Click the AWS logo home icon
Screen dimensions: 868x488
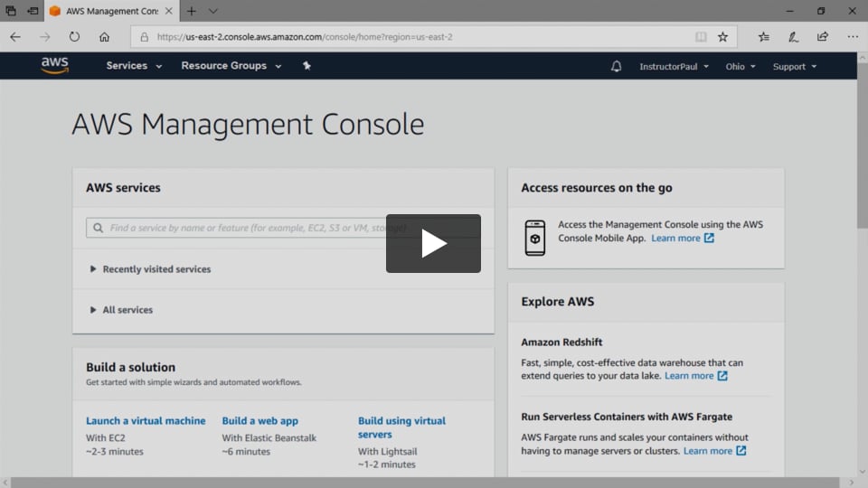(55, 66)
